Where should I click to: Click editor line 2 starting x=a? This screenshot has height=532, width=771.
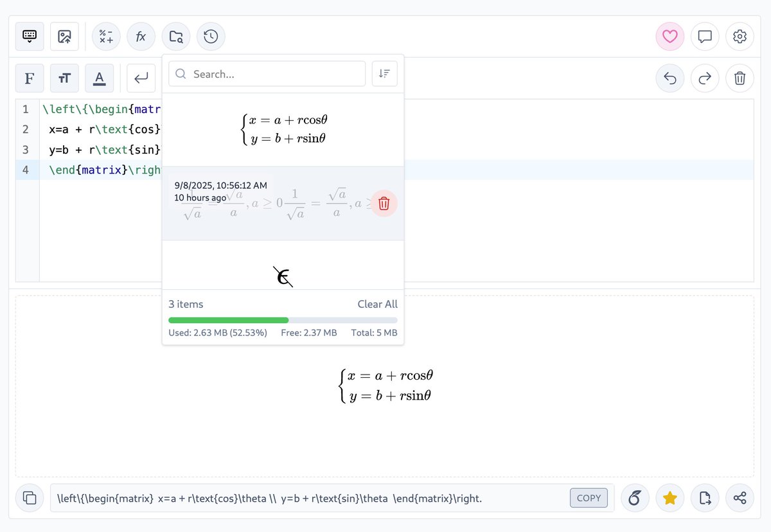pos(104,129)
